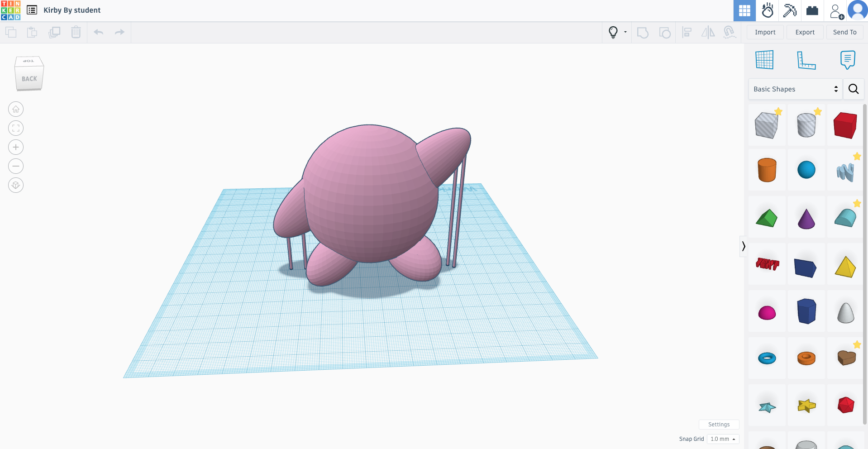Switch to the Bricks view tab

(x=812, y=10)
